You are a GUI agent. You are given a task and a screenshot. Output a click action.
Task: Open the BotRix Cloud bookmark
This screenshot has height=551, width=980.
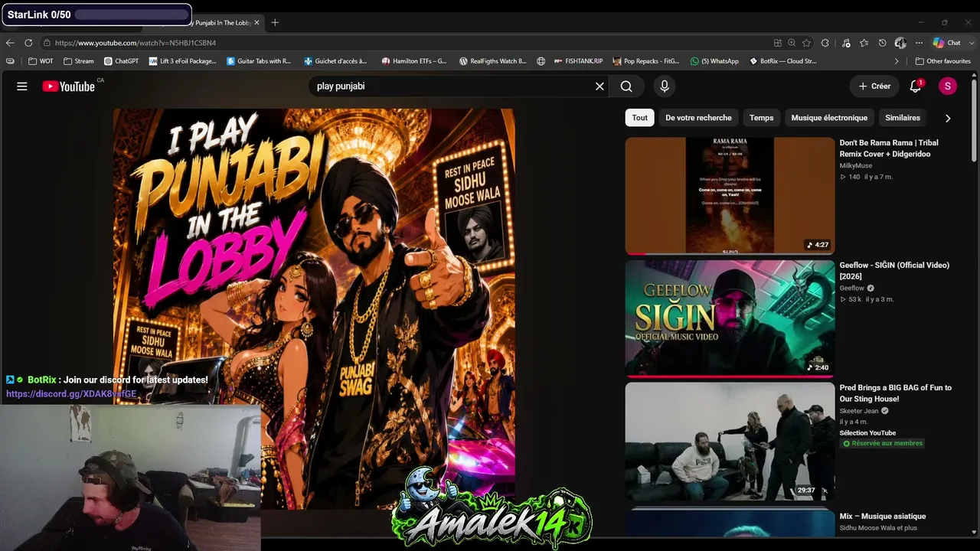(782, 61)
